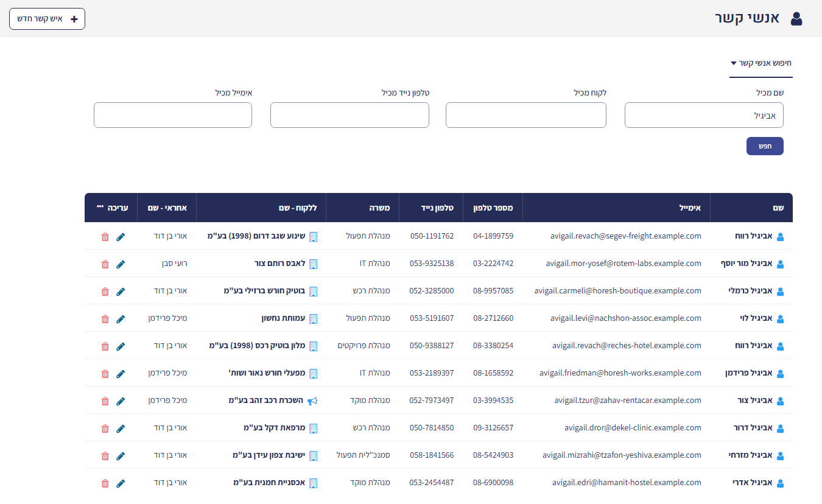Click building icon next to עמותת נחשון
822x504 pixels.
pyautogui.click(x=314, y=319)
